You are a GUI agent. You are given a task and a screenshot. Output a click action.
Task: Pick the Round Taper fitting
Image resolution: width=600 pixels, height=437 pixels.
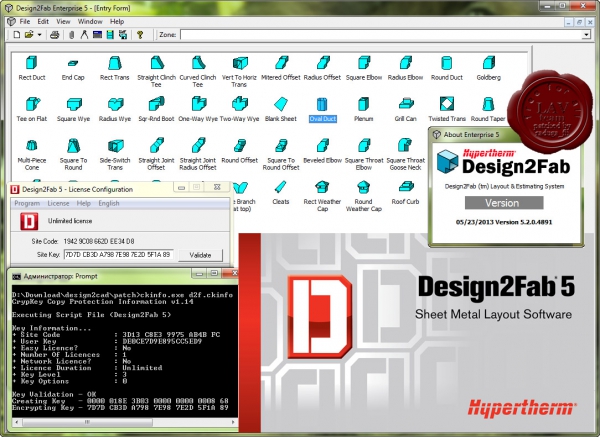point(488,104)
